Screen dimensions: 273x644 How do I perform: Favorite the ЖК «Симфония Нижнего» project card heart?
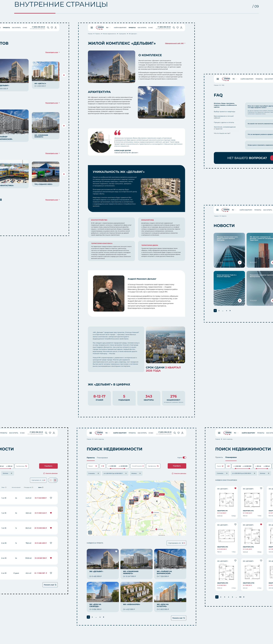150,551
